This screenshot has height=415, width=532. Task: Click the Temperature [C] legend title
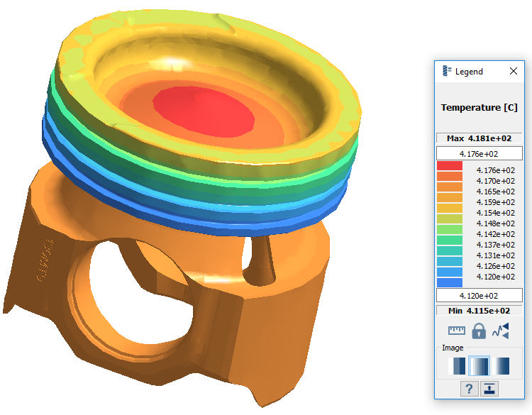pyautogui.click(x=479, y=108)
